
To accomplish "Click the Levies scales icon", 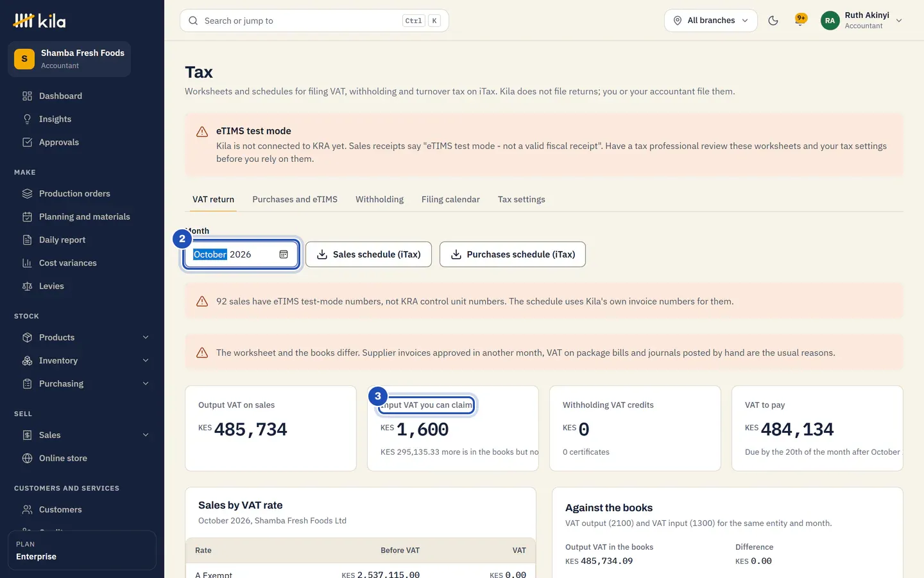I will point(27,286).
